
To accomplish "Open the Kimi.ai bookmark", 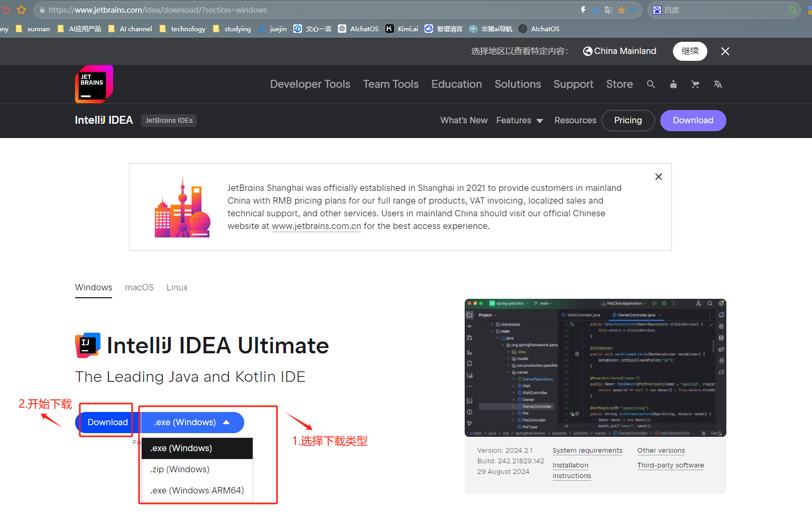I will tap(402, 29).
